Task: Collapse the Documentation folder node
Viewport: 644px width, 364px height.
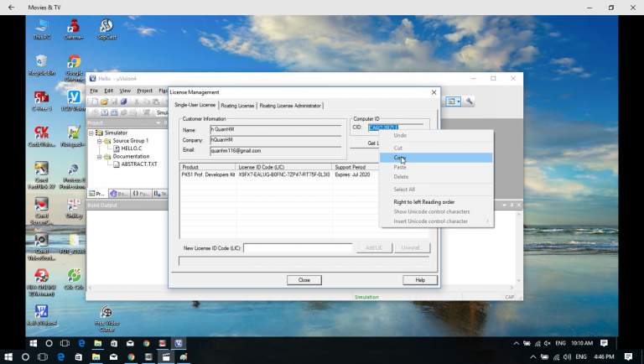Action: 99,156
